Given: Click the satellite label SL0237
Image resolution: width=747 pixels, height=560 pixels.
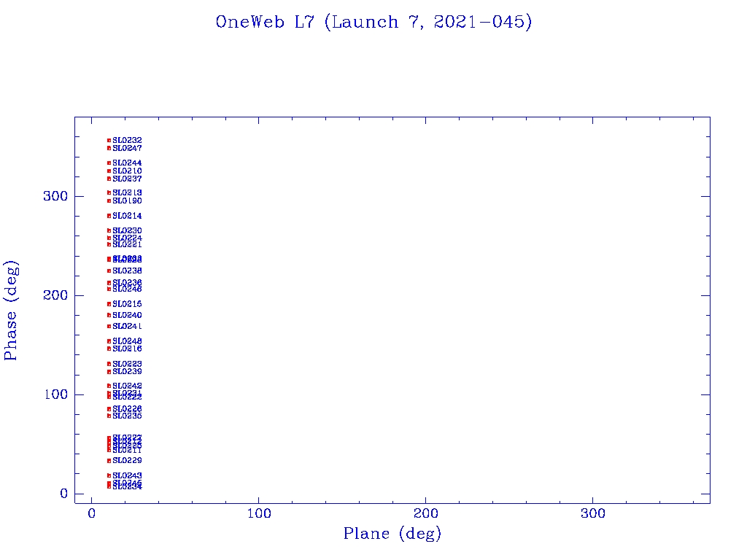Looking at the screenshot, I should (127, 179).
